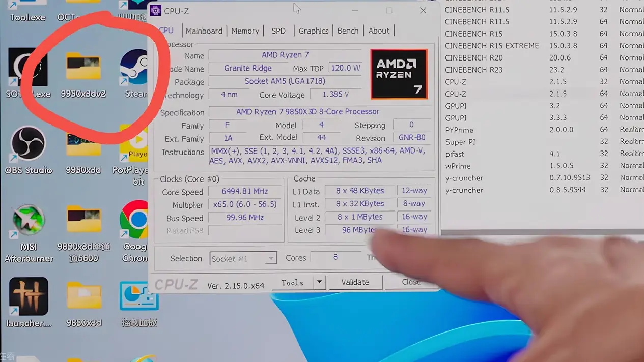
Task: Click the Max TDP 120.0 W value
Action: tap(346, 68)
